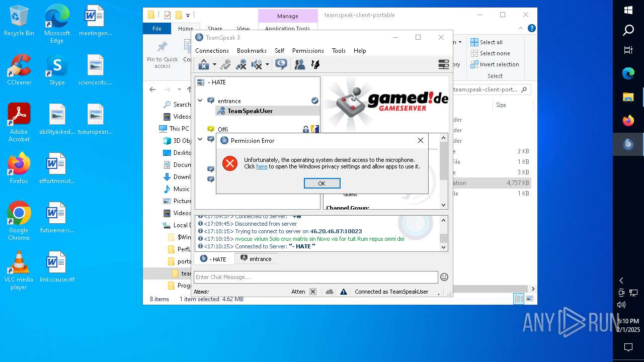Click the Toggle Away Status toolbar icon
The height and width of the screenshot is (362, 644).
point(225,64)
